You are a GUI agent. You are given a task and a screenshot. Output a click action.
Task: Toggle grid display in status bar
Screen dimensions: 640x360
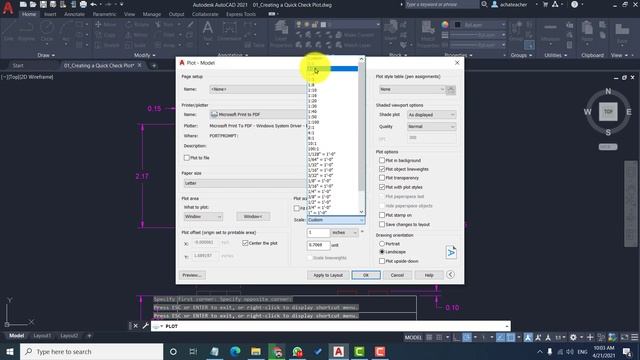pyautogui.click(x=429, y=337)
